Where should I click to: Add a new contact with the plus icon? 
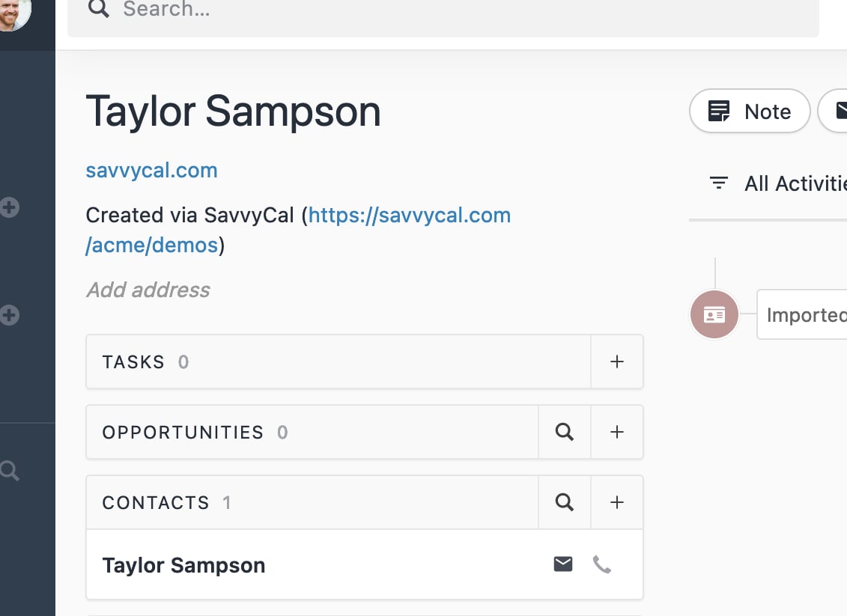tap(617, 502)
